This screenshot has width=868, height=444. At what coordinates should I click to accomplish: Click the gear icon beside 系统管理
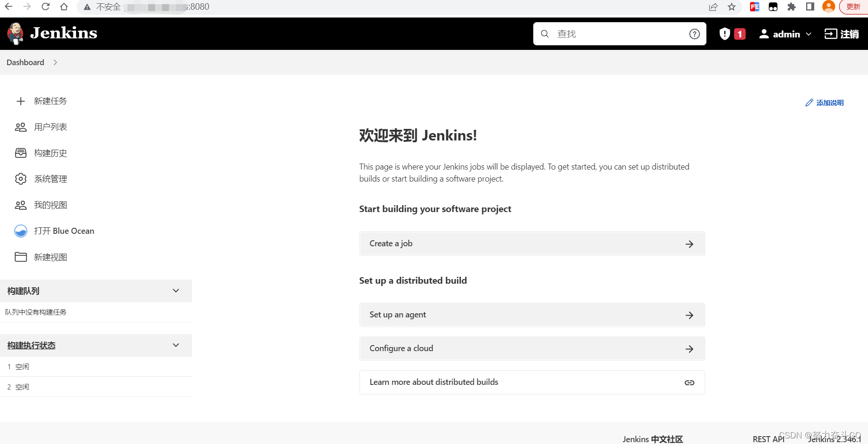click(21, 179)
